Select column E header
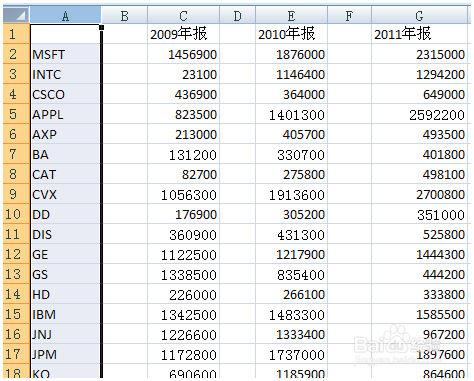The height and width of the screenshot is (381, 474). 291,15
